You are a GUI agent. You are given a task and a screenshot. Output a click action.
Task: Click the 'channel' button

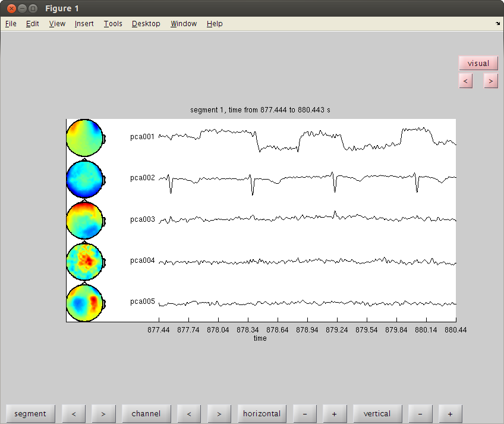(x=146, y=414)
